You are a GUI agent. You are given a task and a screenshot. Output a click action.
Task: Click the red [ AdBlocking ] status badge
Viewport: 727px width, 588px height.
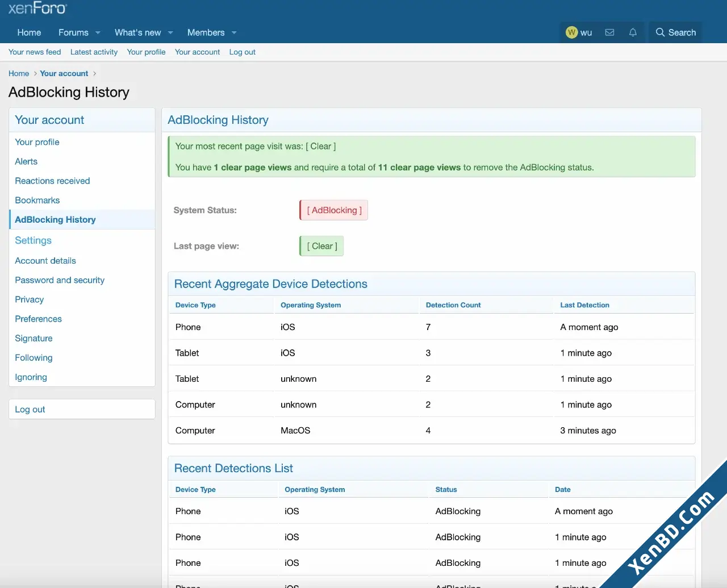pos(334,210)
